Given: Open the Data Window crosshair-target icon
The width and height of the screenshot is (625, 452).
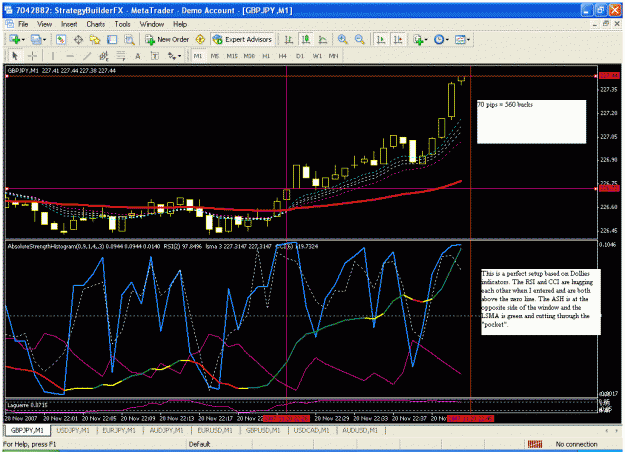Looking at the screenshot, I should (x=78, y=39).
